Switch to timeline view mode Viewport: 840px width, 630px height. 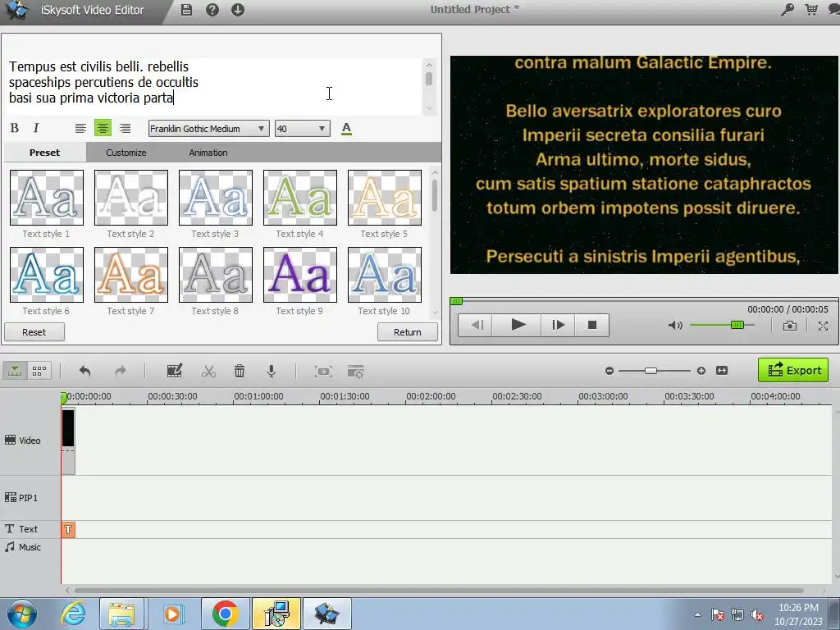coord(15,371)
